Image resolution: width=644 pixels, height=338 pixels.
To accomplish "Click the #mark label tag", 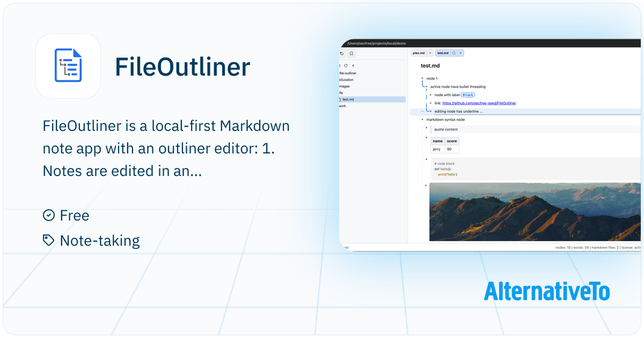I will click(x=468, y=95).
